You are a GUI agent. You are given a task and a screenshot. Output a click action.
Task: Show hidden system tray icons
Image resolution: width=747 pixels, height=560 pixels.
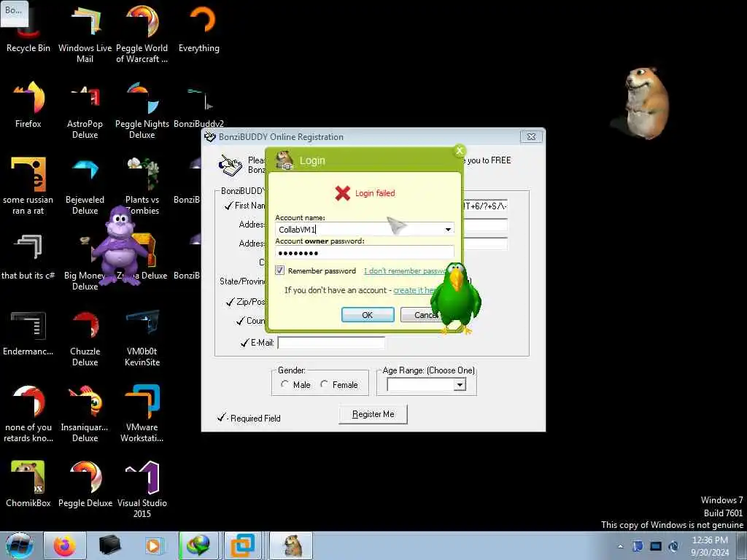tap(620, 546)
